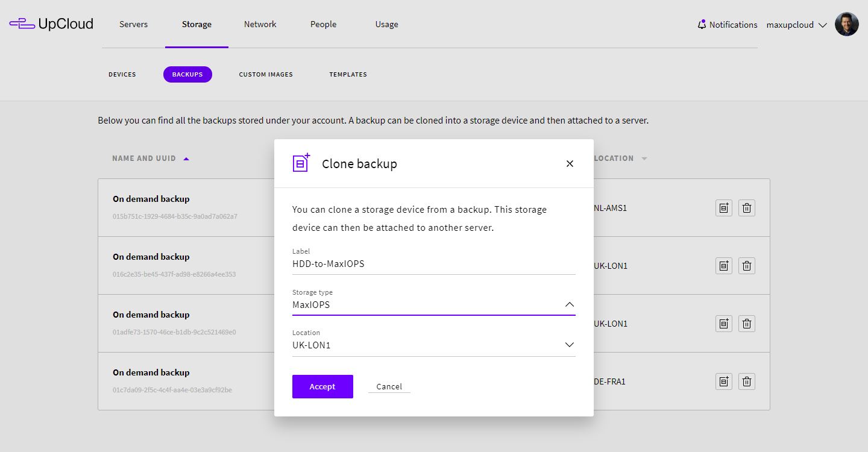This screenshot has height=452, width=868.
Task: Open the Storage tab
Action: tap(197, 24)
